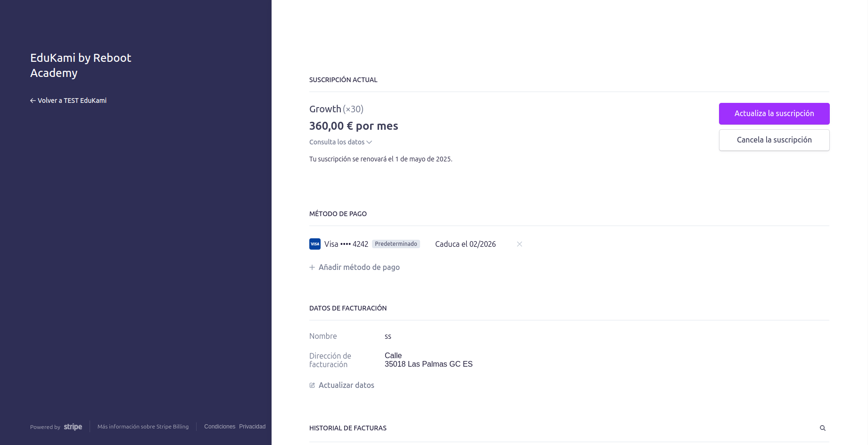Open Más información sobre Stripe Billing
This screenshot has height=445, width=868.
[x=143, y=427]
